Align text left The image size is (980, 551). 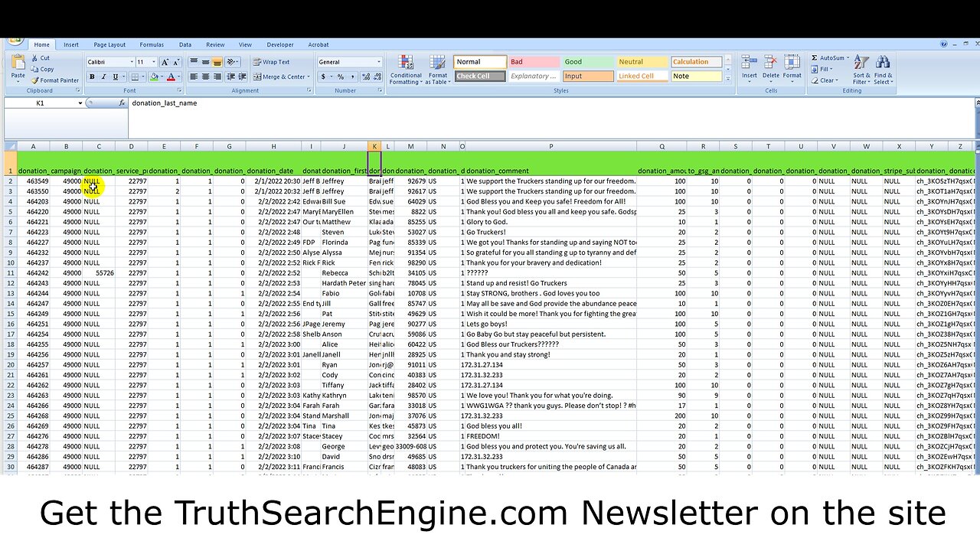coord(194,77)
